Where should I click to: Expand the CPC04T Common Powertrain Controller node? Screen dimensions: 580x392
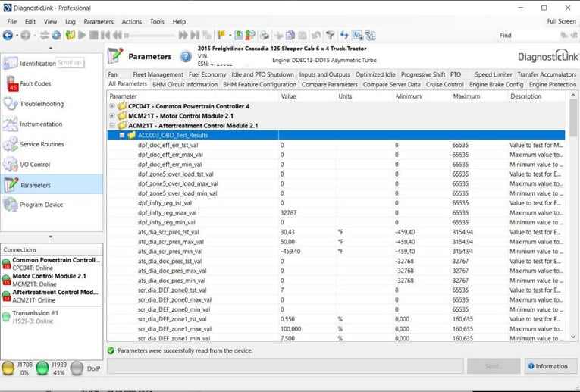click(x=112, y=106)
